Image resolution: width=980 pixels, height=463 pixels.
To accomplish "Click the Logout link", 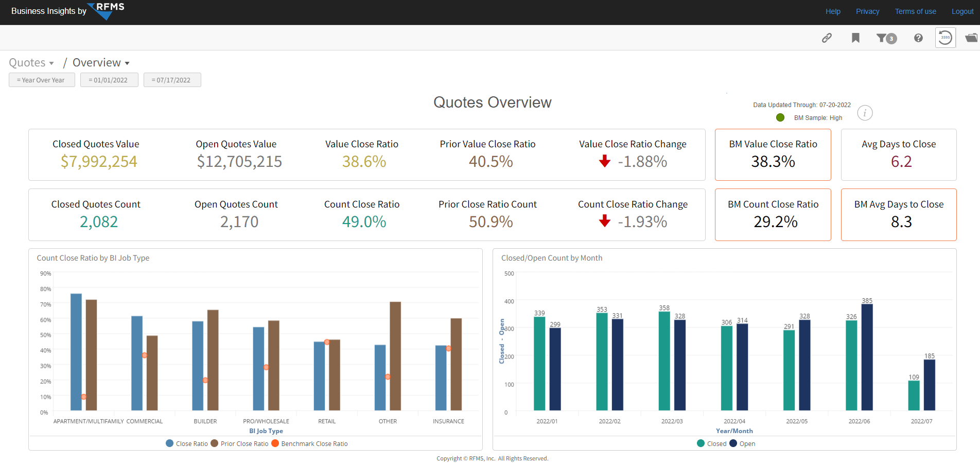I will point(962,11).
